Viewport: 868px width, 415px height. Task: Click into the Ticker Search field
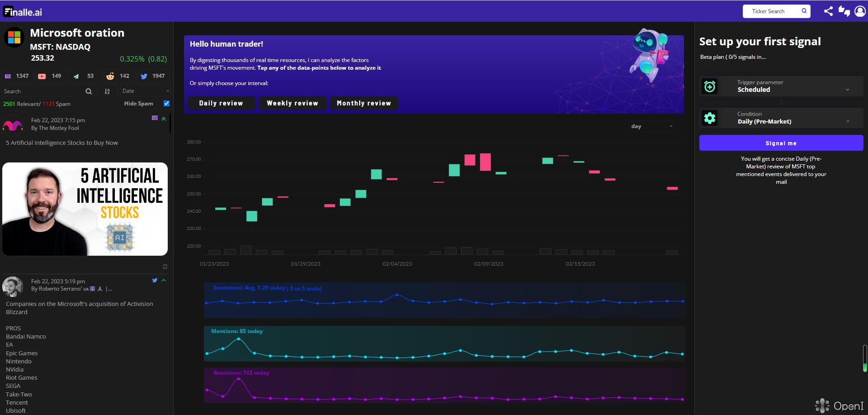(x=773, y=11)
